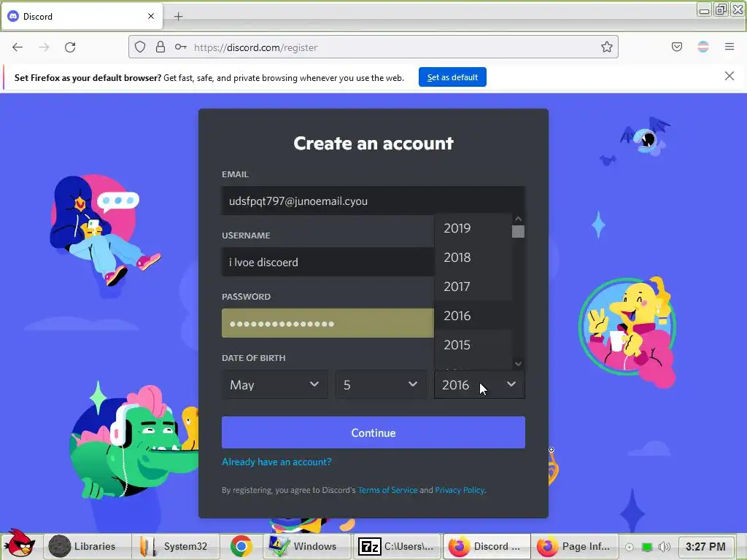Screen dimensions: 747x560
Task: Launch Chrome from the taskbar
Action: pyautogui.click(x=241, y=546)
